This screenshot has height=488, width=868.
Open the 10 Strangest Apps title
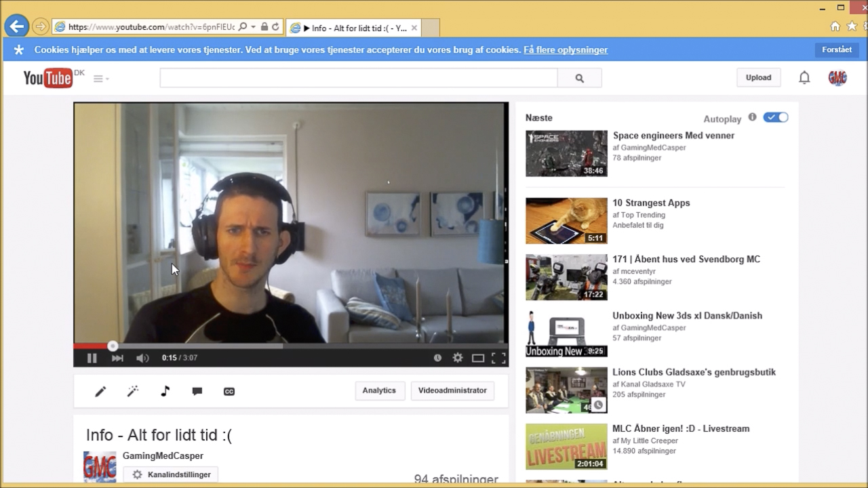[x=651, y=203]
